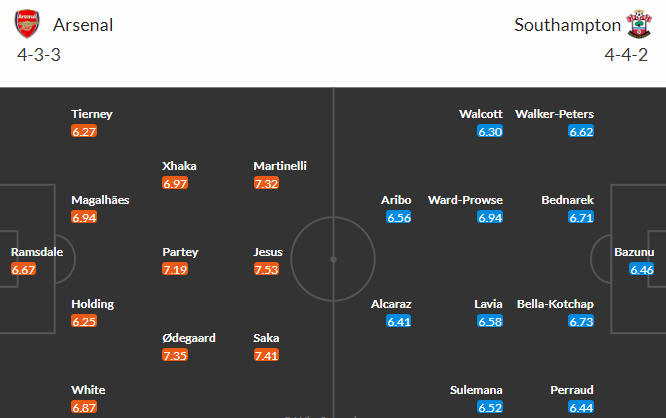The image size is (666, 418).
Task: Open Walker-Peters's player name
Action: (x=554, y=114)
